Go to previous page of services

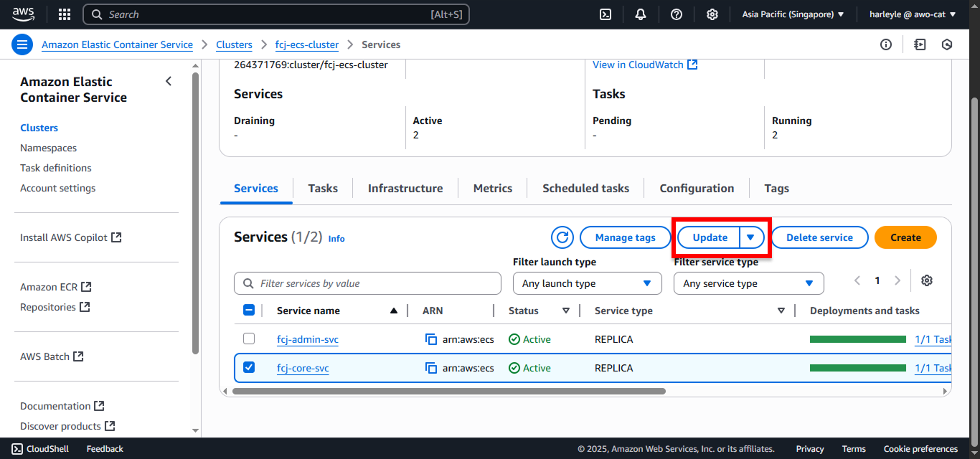click(857, 280)
